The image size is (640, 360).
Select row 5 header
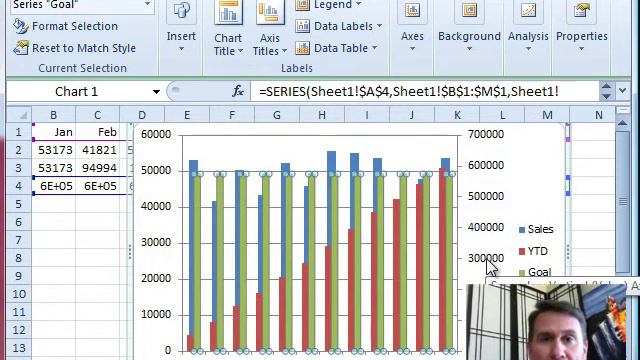point(19,204)
